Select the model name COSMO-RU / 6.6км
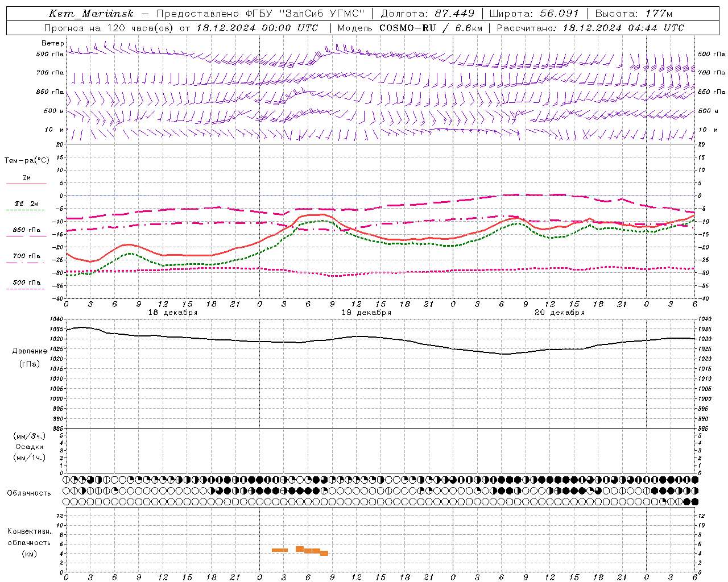 431,28
